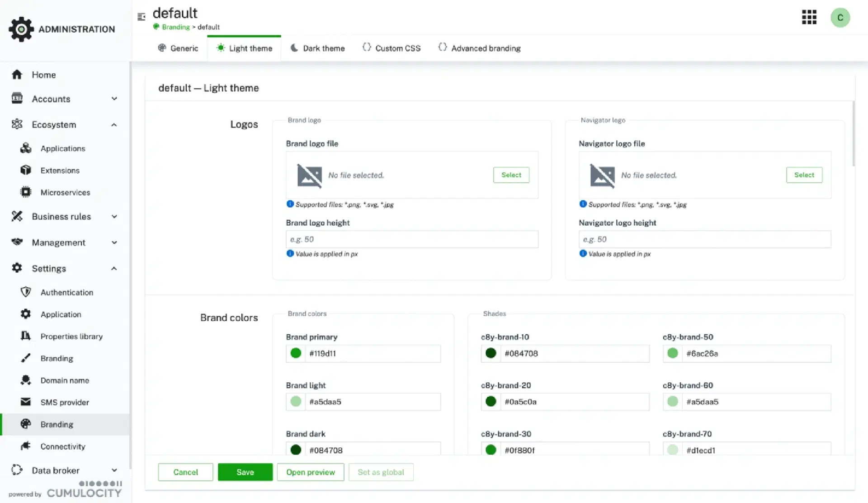Click the Home icon in sidebar
The width and height of the screenshot is (868, 503).
[x=17, y=75]
